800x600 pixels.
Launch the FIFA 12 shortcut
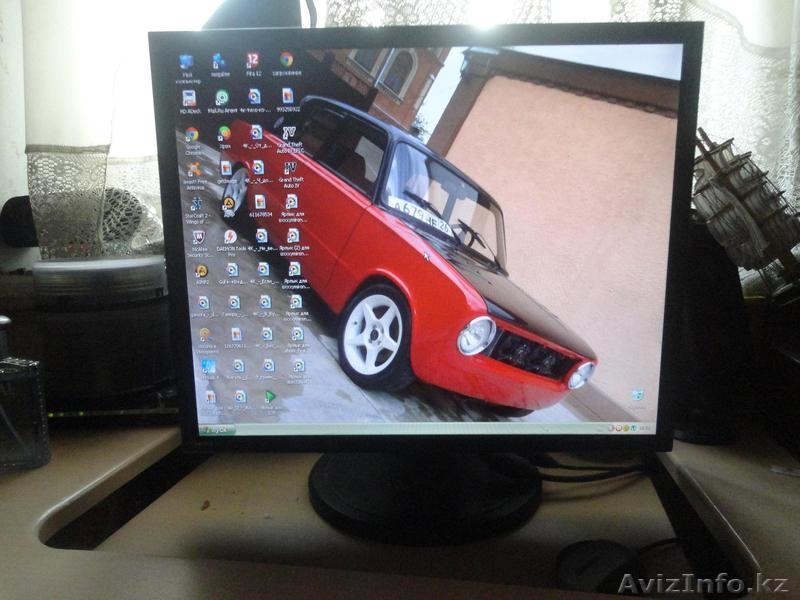coord(252,62)
